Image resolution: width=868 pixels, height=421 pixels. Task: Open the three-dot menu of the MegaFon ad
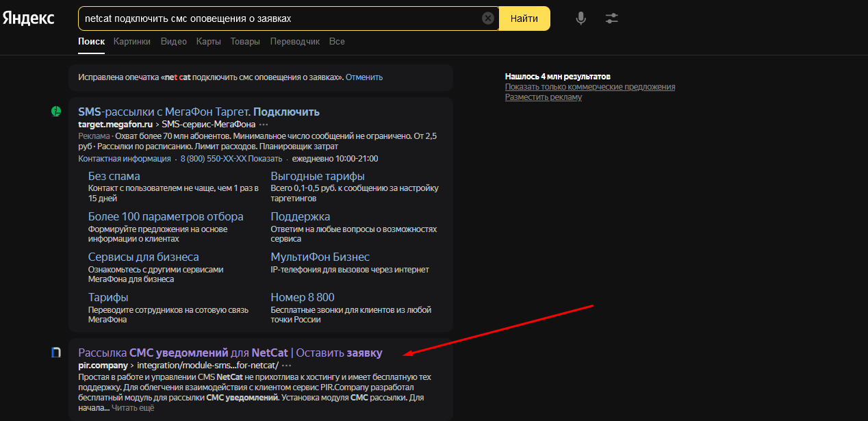[264, 125]
